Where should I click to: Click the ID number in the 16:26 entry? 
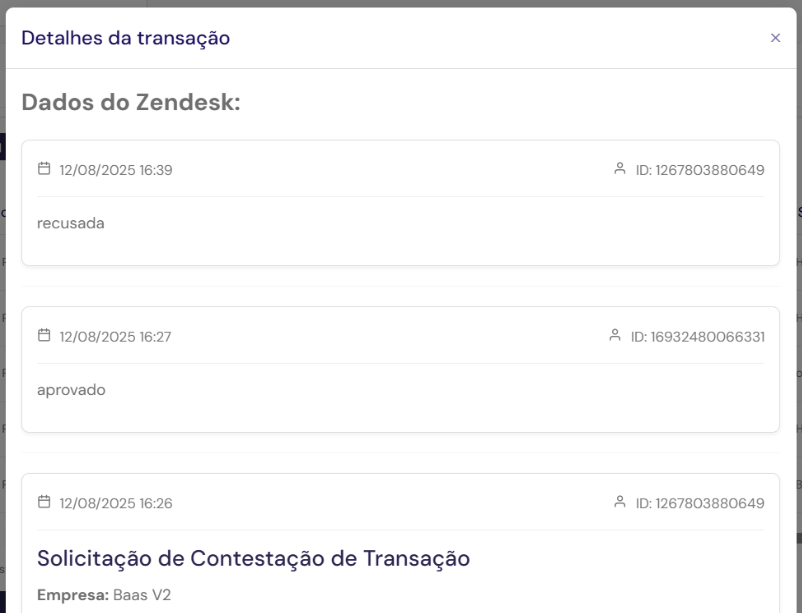700,503
